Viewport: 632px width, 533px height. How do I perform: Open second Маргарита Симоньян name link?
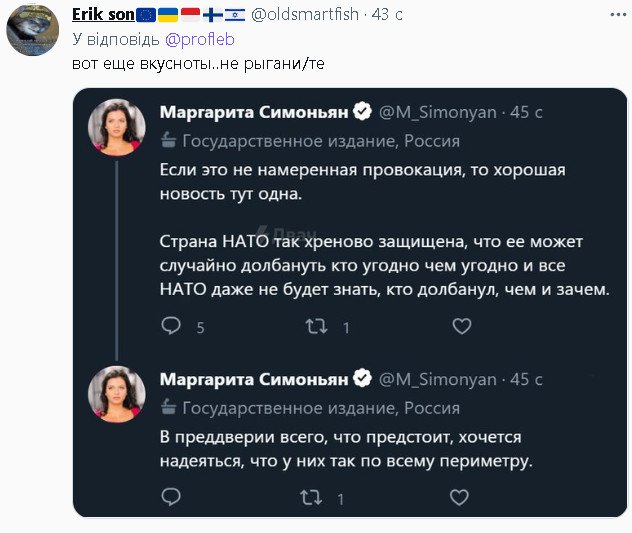pos(255,380)
